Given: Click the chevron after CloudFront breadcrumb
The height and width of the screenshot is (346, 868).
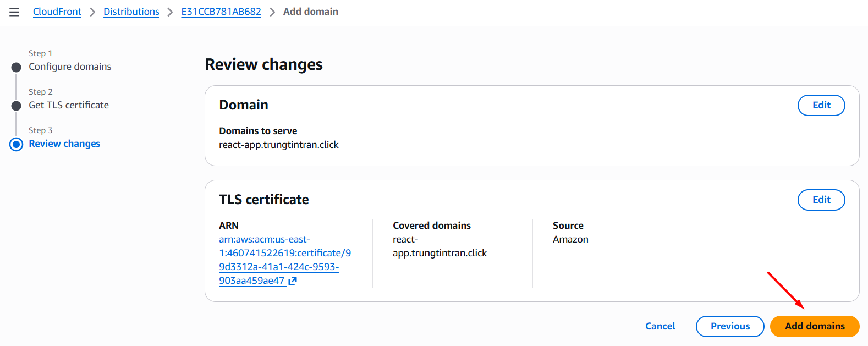Looking at the screenshot, I should [92, 12].
